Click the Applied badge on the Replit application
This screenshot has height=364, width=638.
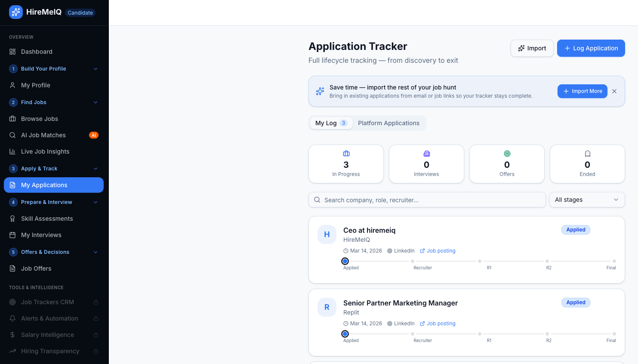point(576,302)
